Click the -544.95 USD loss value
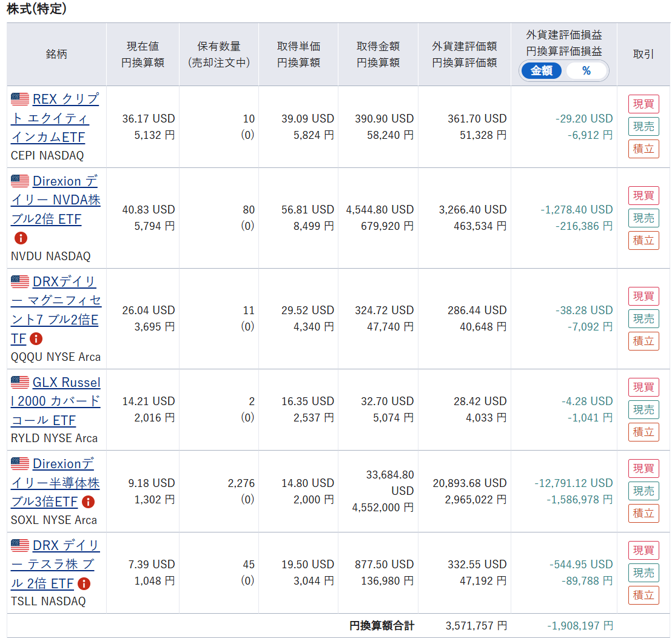 tap(581, 564)
